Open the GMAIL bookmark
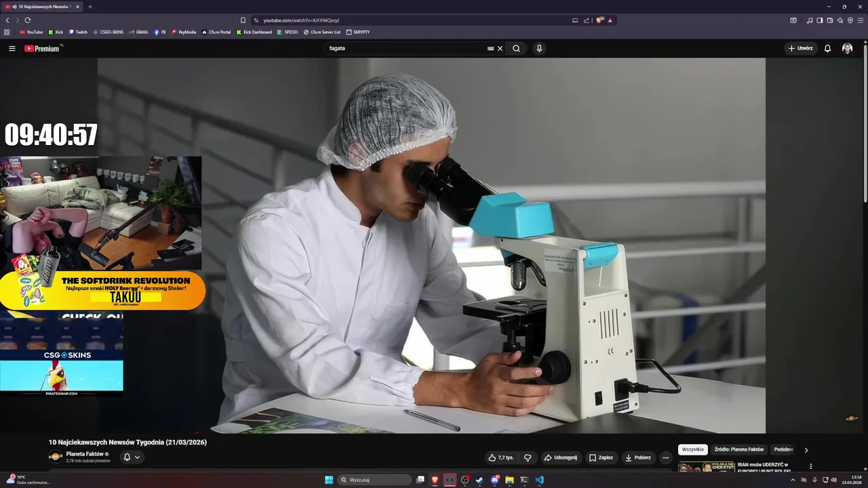This screenshot has height=488, width=868. 138,32
